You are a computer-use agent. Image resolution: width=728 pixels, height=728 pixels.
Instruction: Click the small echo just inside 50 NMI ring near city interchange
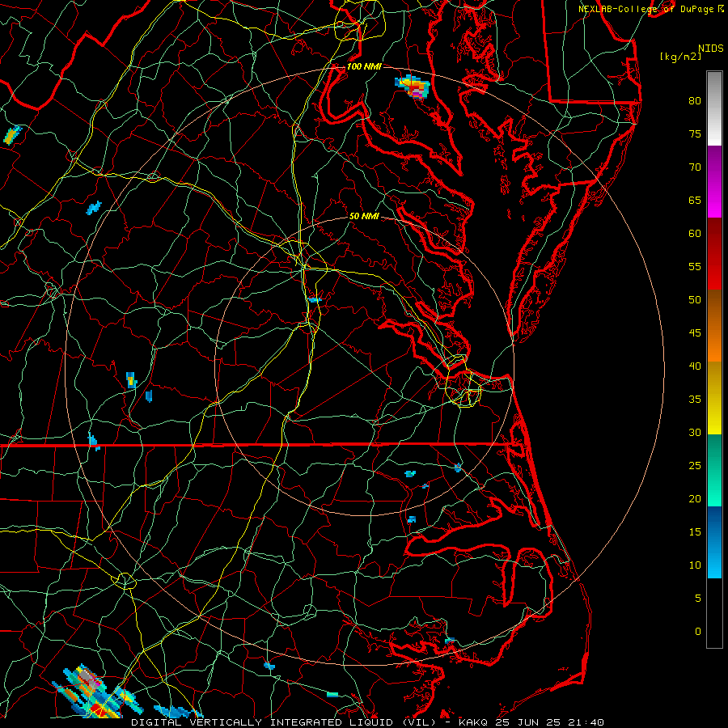point(315,300)
